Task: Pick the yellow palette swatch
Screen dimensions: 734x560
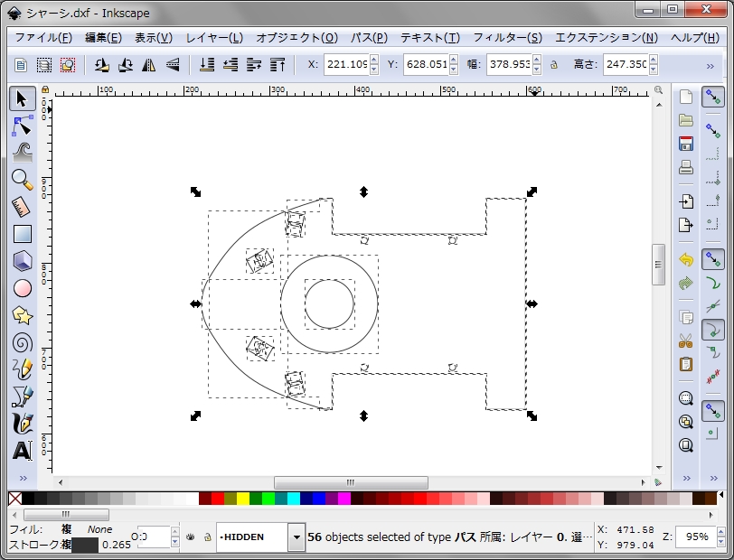Action: pyautogui.click(x=243, y=499)
